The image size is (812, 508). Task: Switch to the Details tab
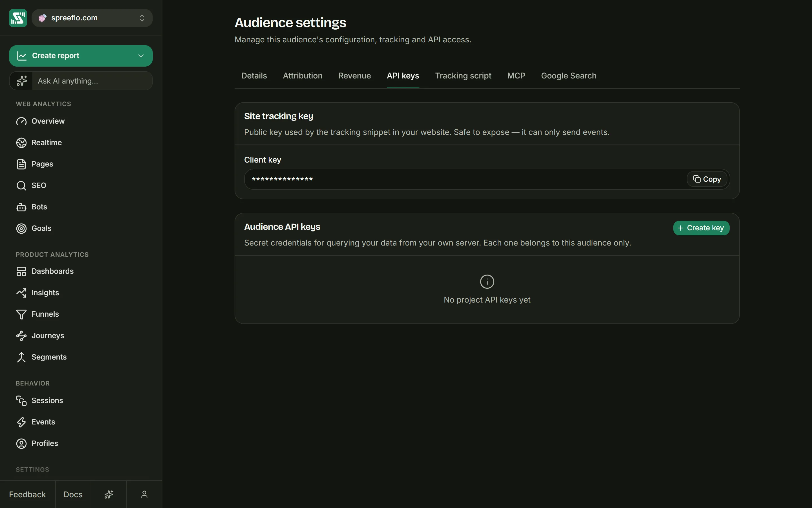click(x=254, y=76)
